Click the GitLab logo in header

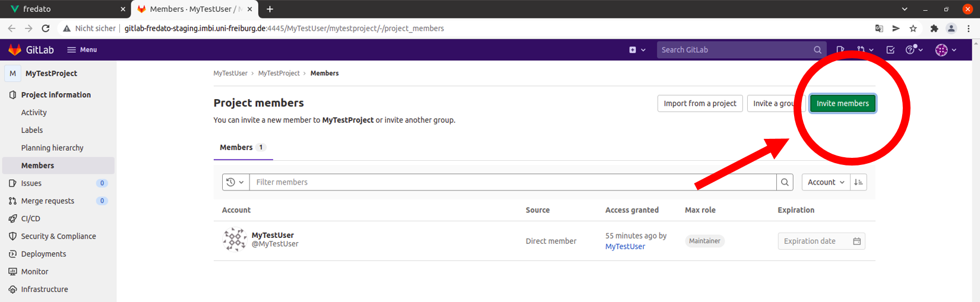[x=31, y=50]
